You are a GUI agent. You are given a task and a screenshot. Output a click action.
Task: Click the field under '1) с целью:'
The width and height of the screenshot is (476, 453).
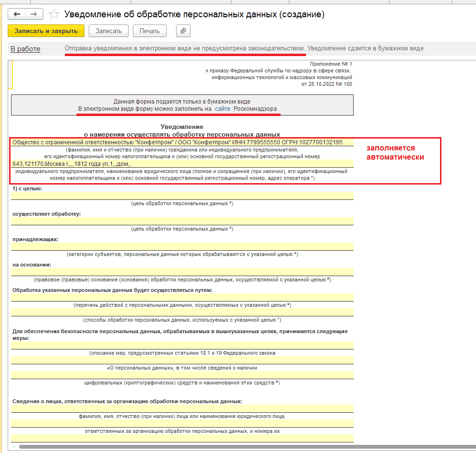coord(182,196)
